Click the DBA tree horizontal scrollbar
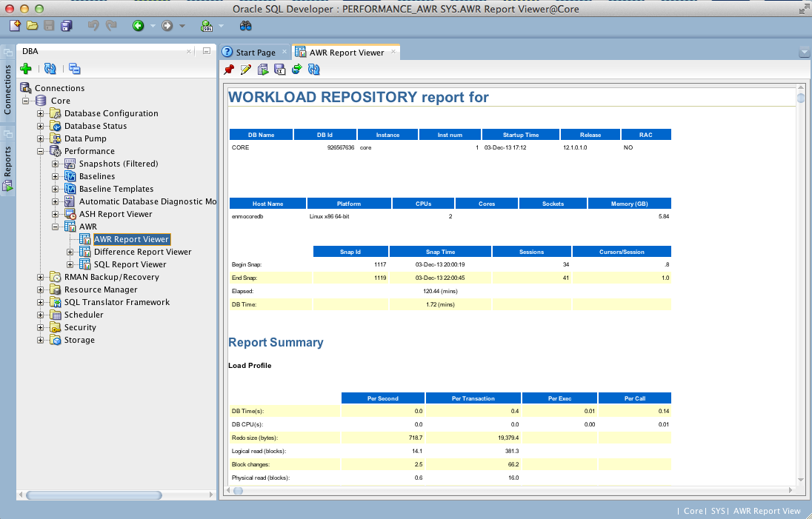The image size is (812, 519). [x=94, y=495]
